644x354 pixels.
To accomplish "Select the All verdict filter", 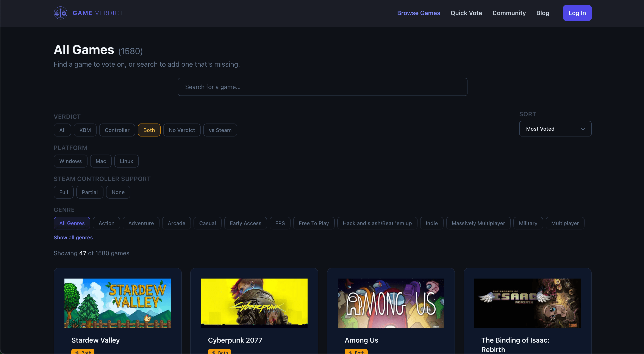I will click(62, 130).
